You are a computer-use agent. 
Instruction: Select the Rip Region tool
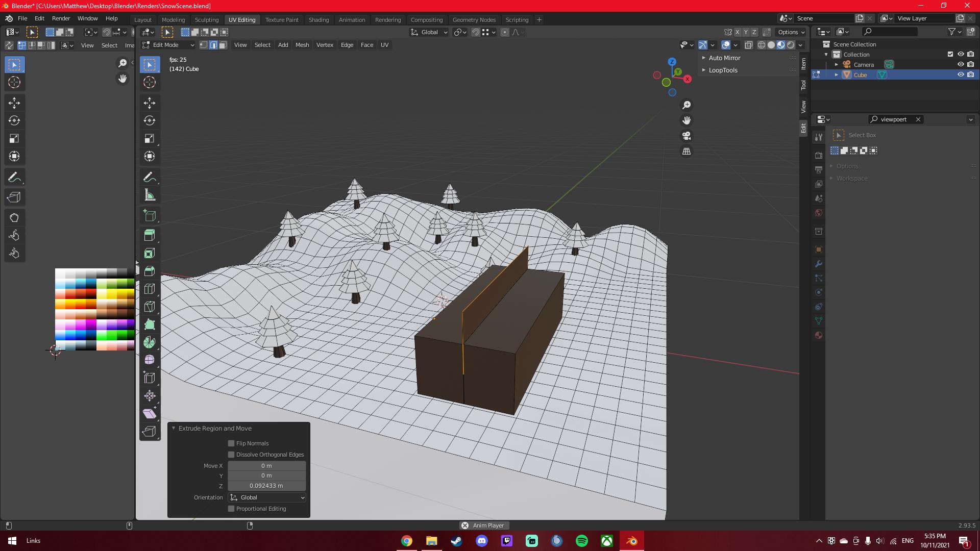pos(150,432)
